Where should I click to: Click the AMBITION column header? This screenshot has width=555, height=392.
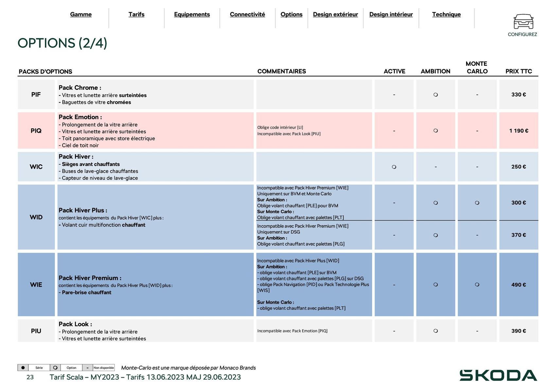click(436, 71)
